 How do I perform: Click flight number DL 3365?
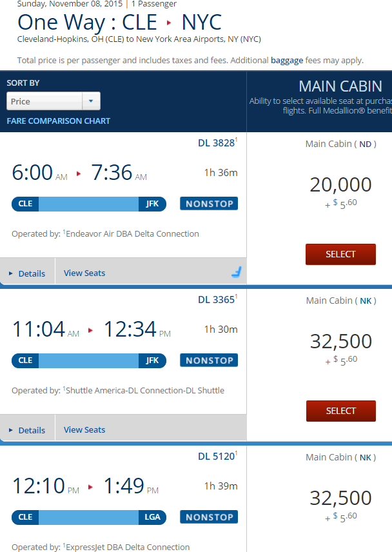click(217, 300)
